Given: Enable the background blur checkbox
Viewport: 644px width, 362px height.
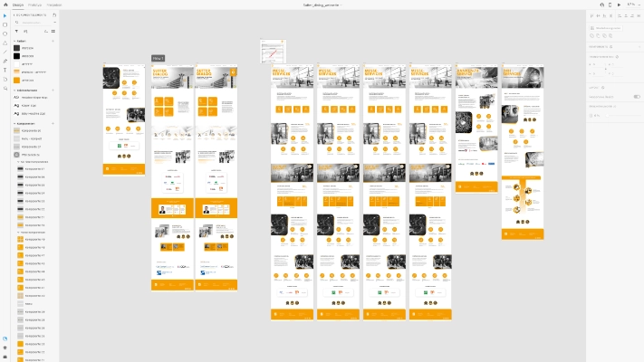Looking at the screenshot, I should click(x=591, y=115).
